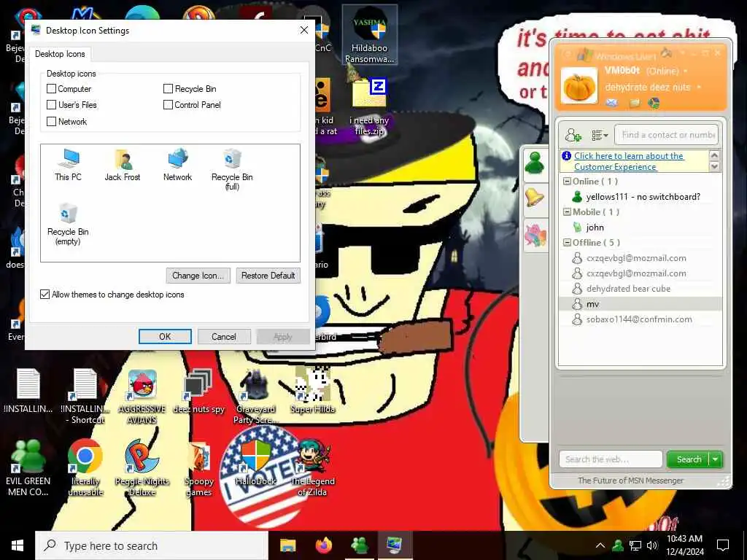Click the pumpkin display picture in Messenger
Screen dimensions: 747x560
pos(578,86)
